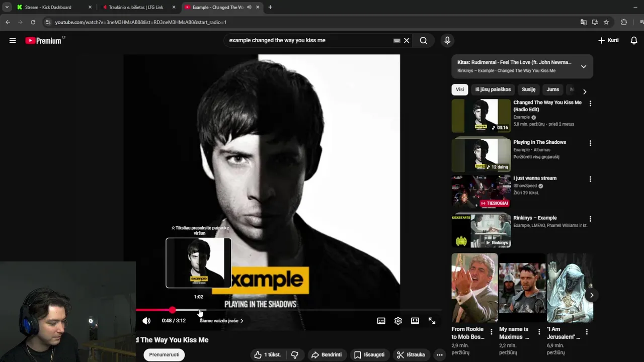Start voice search with the microphone
Viewport: 644px width, 362px height.
(447, 40)
